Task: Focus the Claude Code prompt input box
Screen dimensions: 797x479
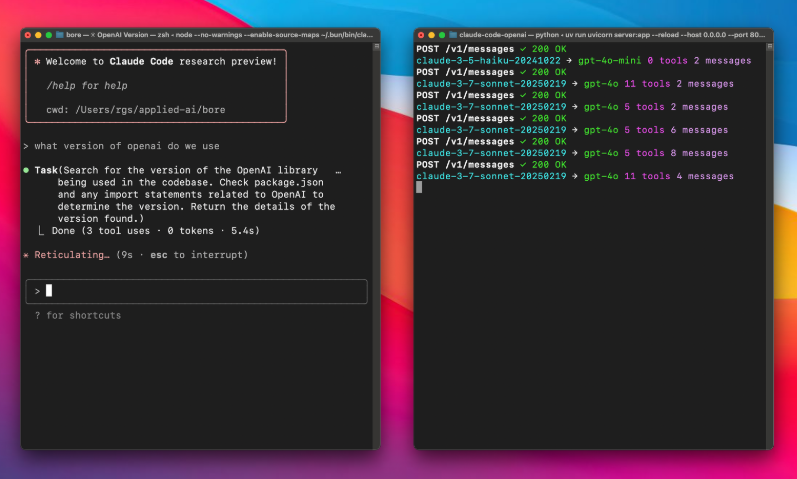Action: click(x=196, y=291)
